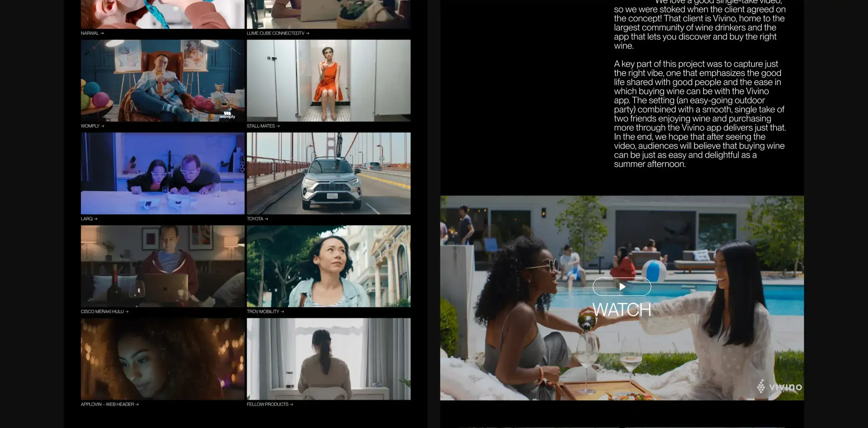Image resolution: width=868 pixels, height=428 pixels.
Task: Click the Womply knitting man thumbnail
Action: [162, 81]
